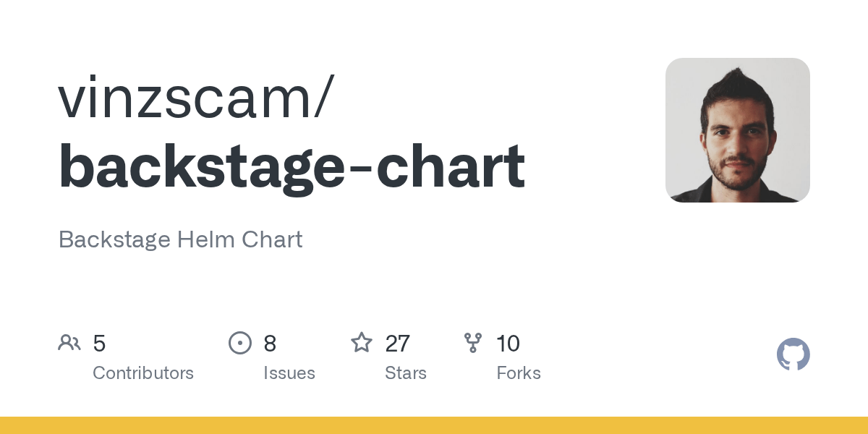Open the backstage-chart repository title
Screen dimensions: 868x434
point(292,166)
